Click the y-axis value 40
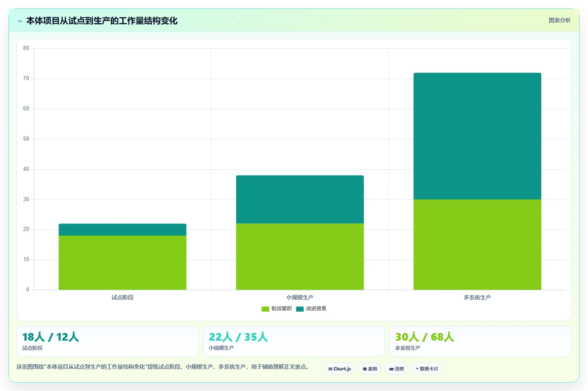Screen dimensions: 588x391 coord(26,169)
